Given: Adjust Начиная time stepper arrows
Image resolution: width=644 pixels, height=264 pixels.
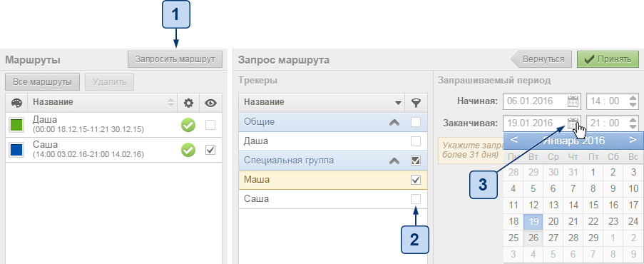Looking at the screenshot, I should point(633,101).
